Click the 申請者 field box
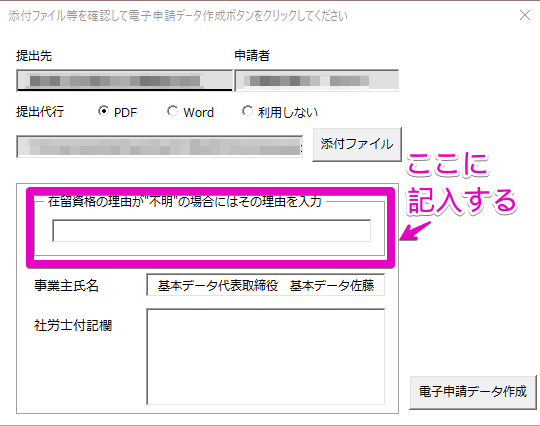The height and width of the screenshot is (426, 540). (316, 80)
